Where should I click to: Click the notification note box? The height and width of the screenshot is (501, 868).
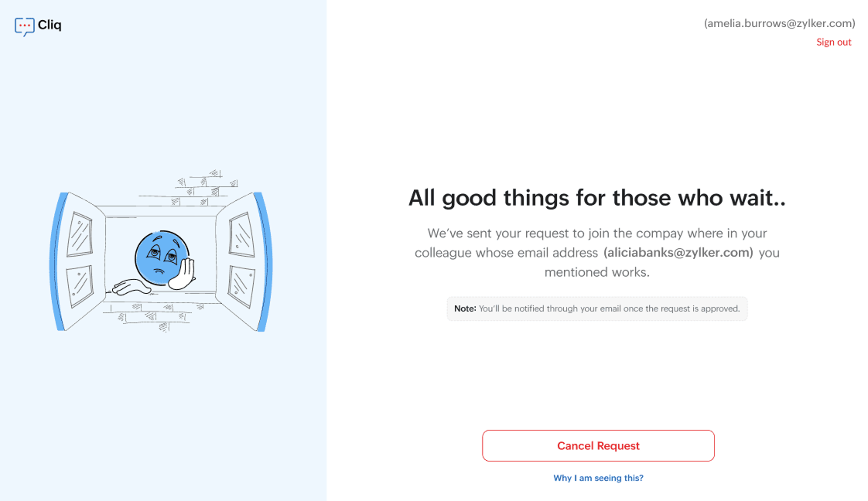click(597, 308)
